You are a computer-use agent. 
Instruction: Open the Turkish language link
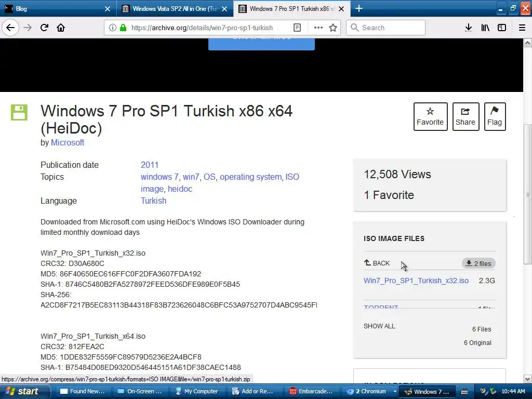point(154,201)
